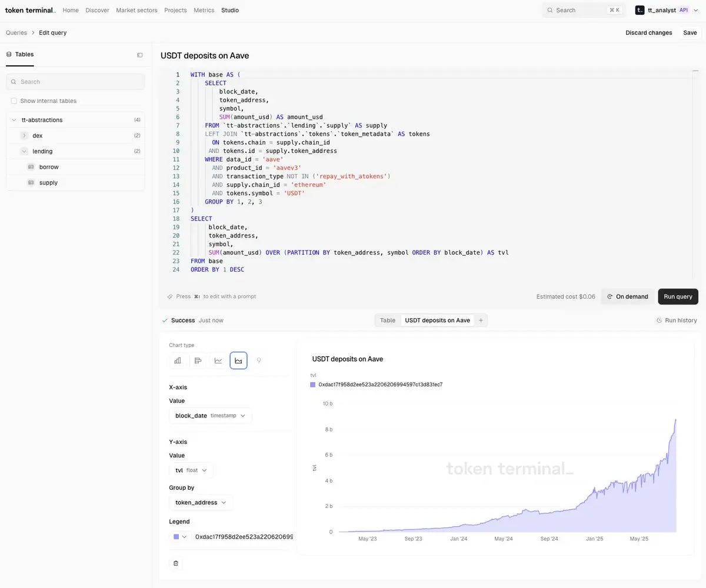Image resolution: width=706 pixels, height=588 pixels.
Task: Click the token terminal logo
Action: tap(30, 10)
